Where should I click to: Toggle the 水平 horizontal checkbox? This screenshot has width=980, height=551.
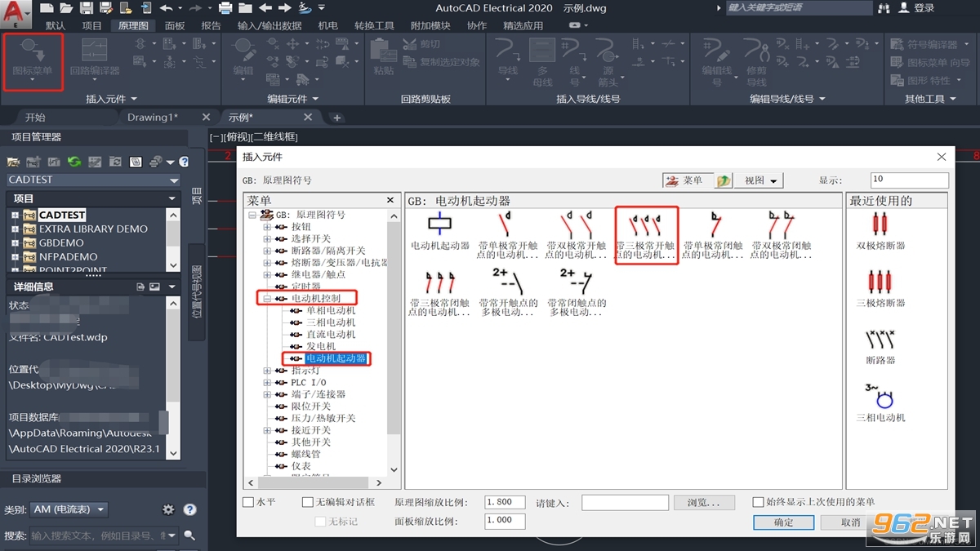pos(248,502)
